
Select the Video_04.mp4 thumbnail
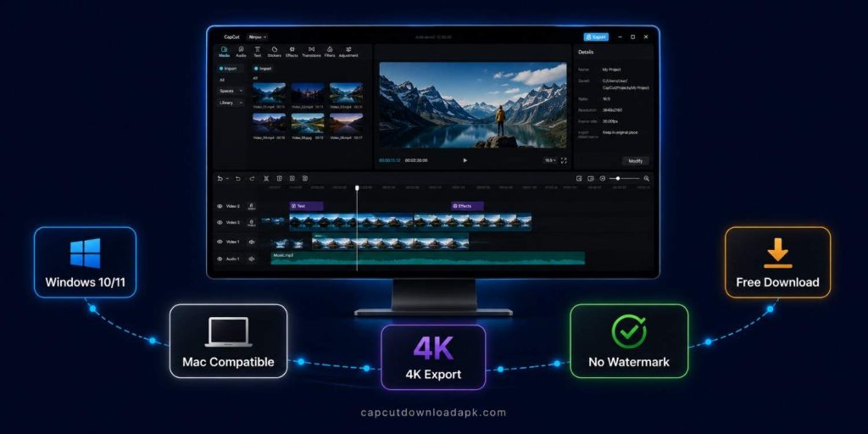(x=269, y=123)
